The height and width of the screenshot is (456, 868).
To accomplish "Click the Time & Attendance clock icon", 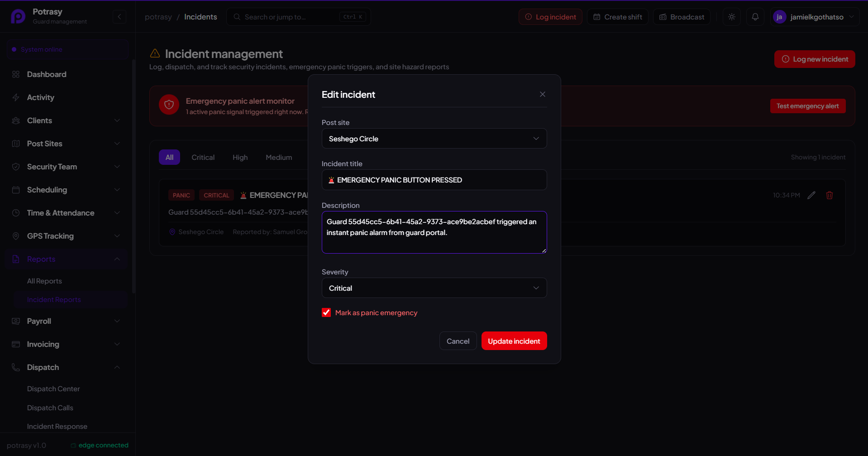I will coord(16,213).
